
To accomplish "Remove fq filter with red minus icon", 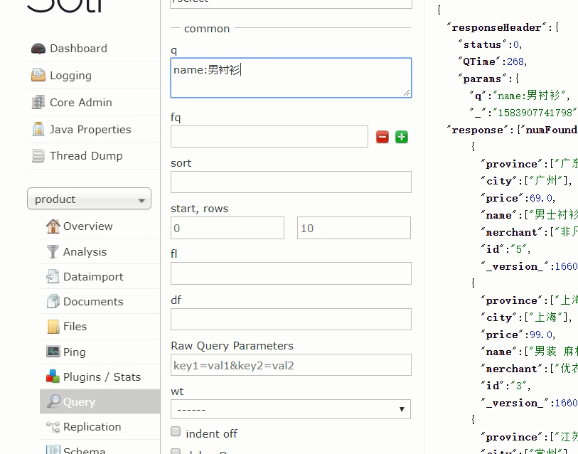I will pos(382,137).
